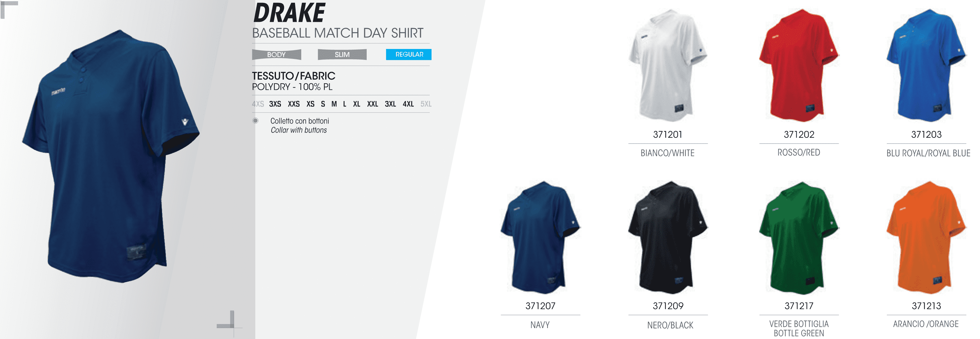This screenshot has width=980, height=339.
Task: Choose size 3XS
Action: (275, 104)
